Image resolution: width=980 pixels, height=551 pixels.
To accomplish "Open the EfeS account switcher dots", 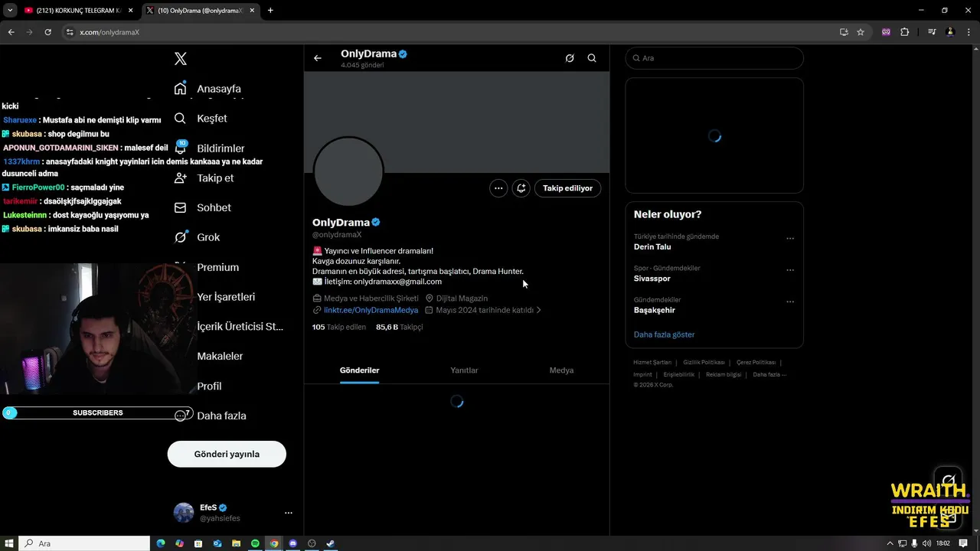I will pyautogui.click(x=288, y=513).
